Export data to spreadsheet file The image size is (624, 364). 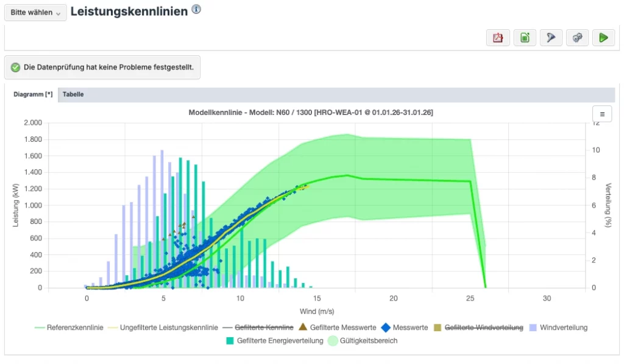coord(525,38)
